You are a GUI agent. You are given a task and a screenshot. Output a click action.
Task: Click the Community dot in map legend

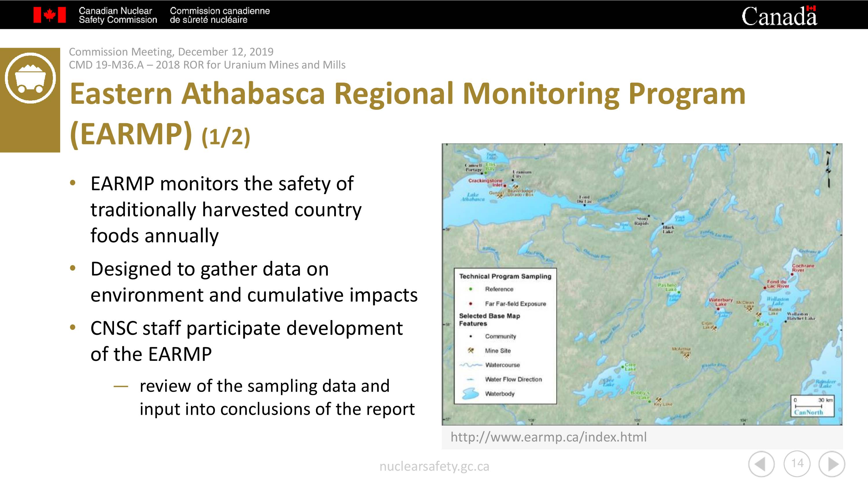[x=470, y=336]
